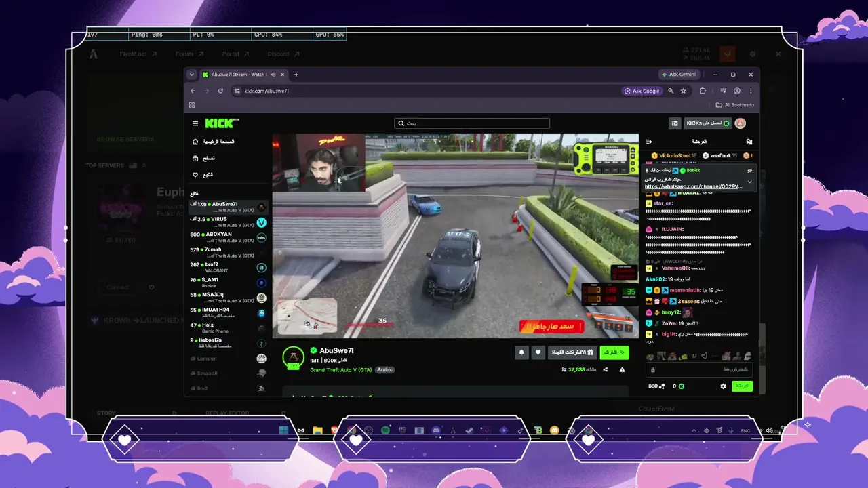This screenshot has height=488, width=868.
Task: Open the whatsapp.com channel link in pinned message
Action: (x=692, y=186)
